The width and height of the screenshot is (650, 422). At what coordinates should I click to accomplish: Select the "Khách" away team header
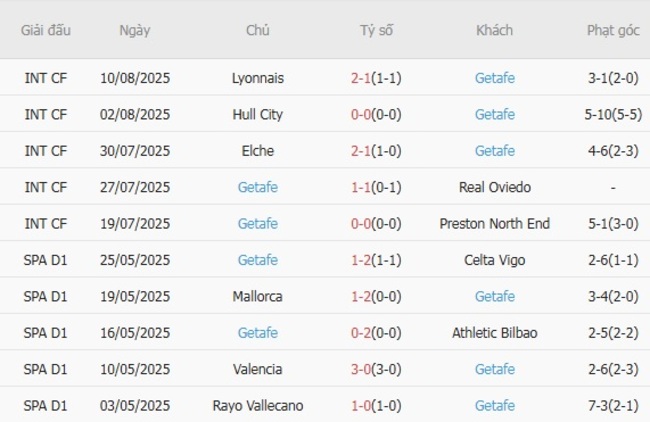tap(494, 30)
